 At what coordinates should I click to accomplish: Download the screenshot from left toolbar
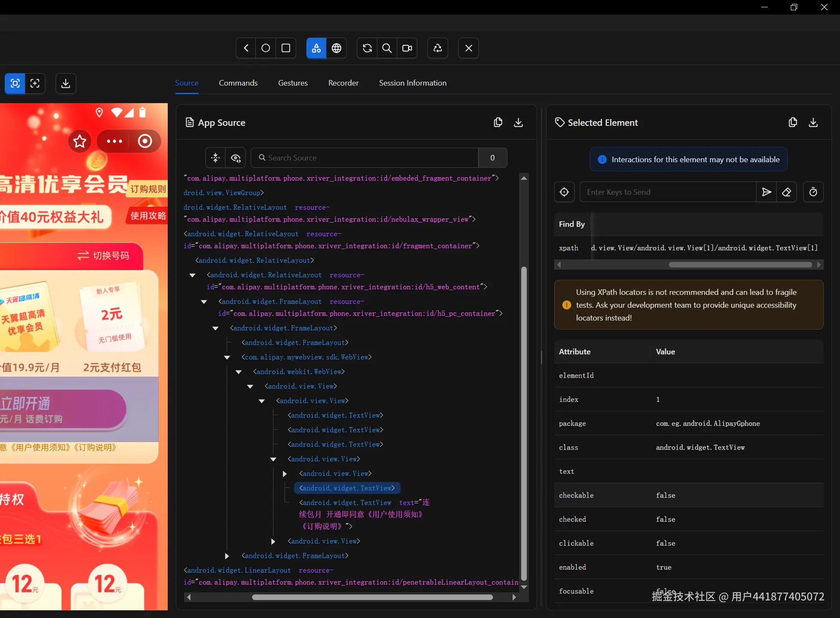pyautogui.click(x=65, y=83)
